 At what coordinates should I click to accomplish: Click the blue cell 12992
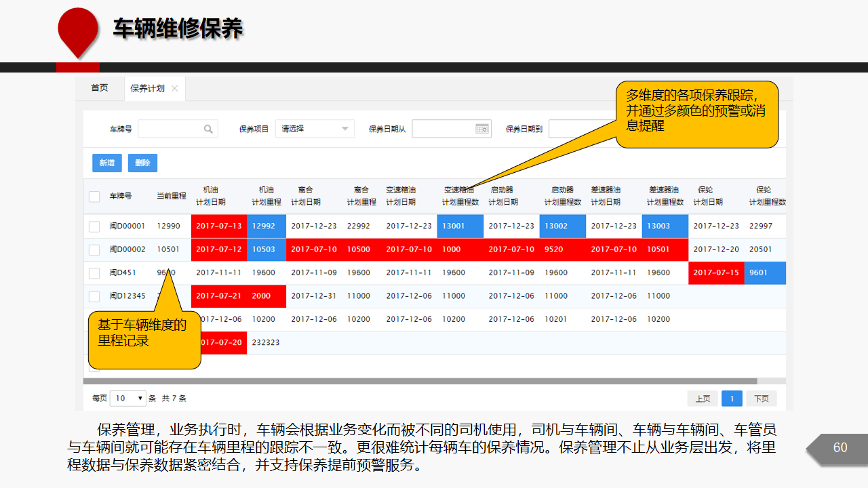coord(267,226)
